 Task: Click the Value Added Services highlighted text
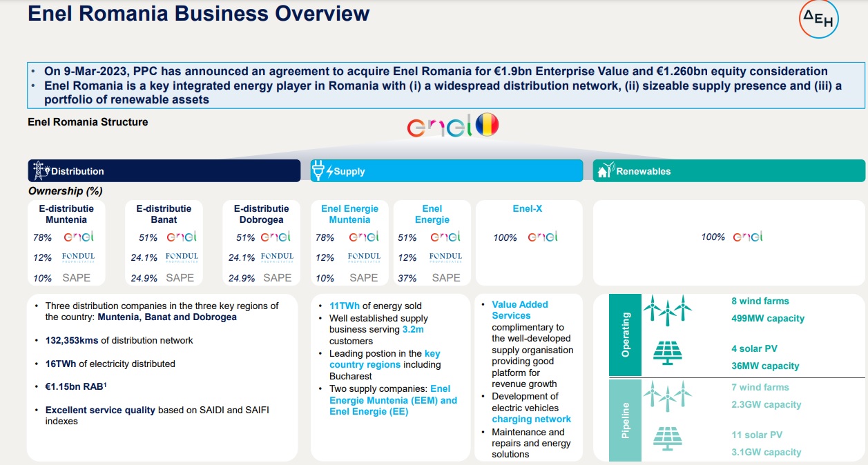point(520,310)
